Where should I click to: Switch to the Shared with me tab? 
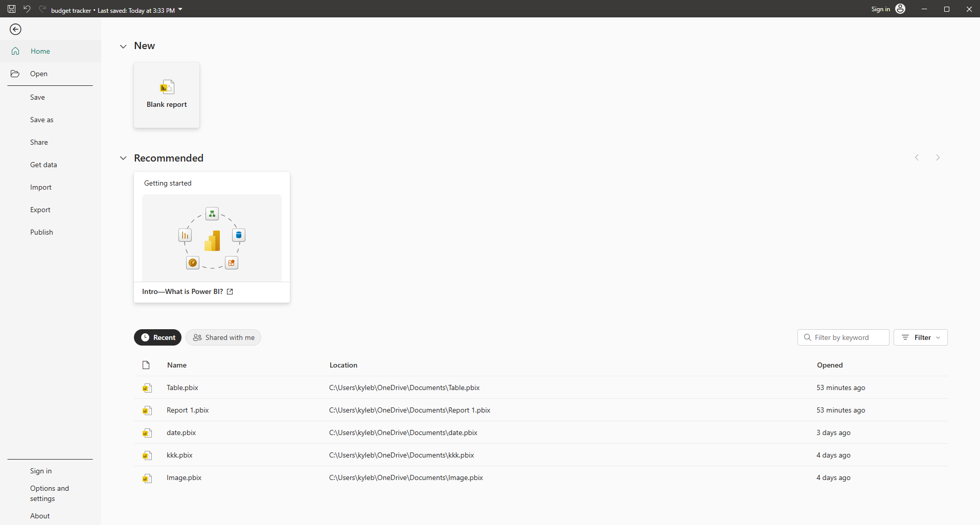tap(223, 337)
